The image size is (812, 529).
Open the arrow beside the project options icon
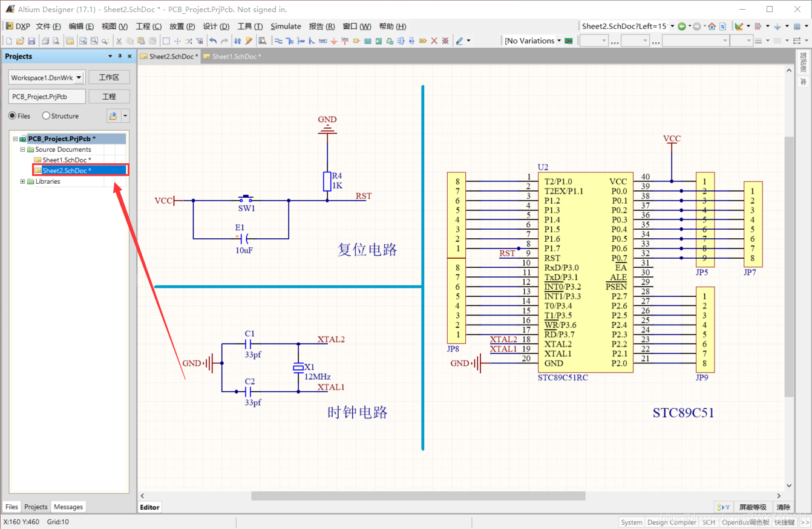[125, 115]
